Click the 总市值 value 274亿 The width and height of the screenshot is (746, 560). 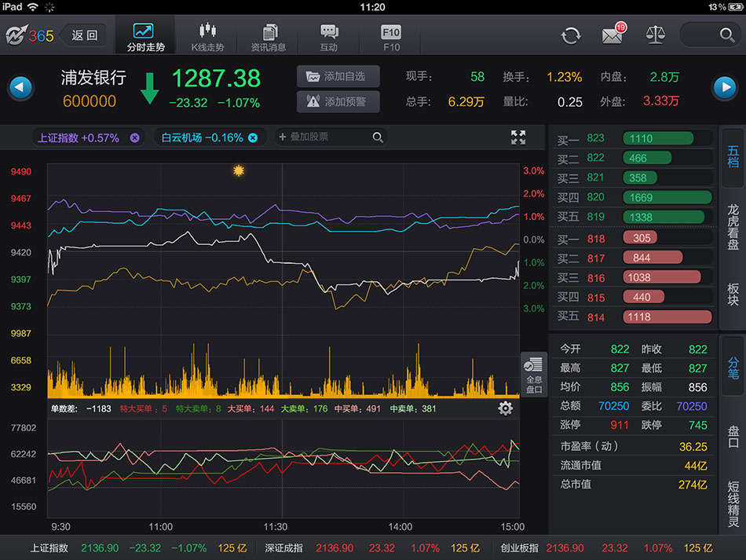click(x=693, y=485)
